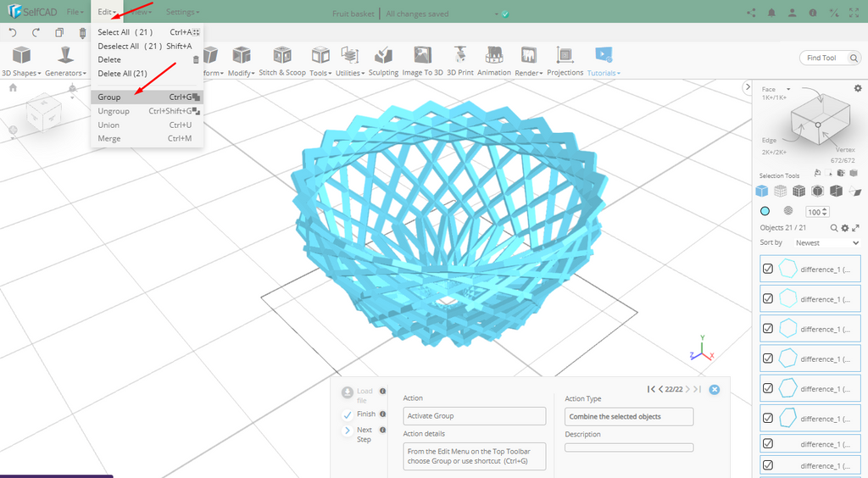Open the 3D Print tool
This screenshot has width=868, height=478.
[460, 61]
